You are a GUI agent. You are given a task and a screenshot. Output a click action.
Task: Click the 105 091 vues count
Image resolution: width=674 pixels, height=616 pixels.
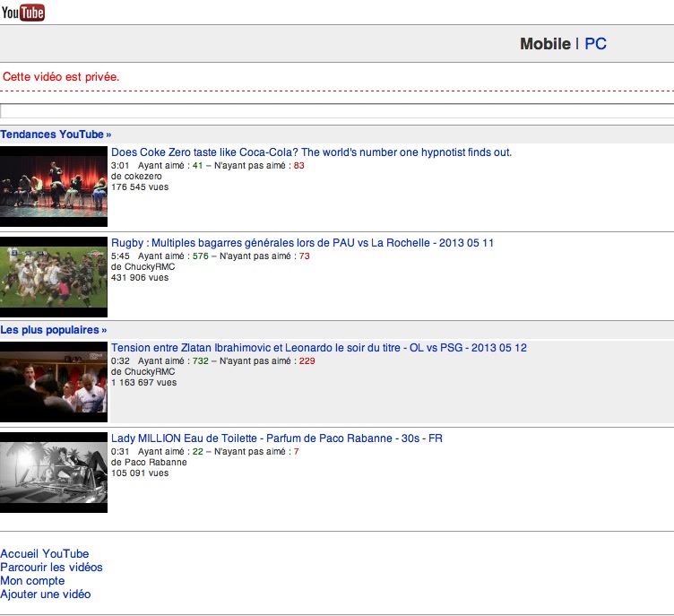(x=140, y=473)
